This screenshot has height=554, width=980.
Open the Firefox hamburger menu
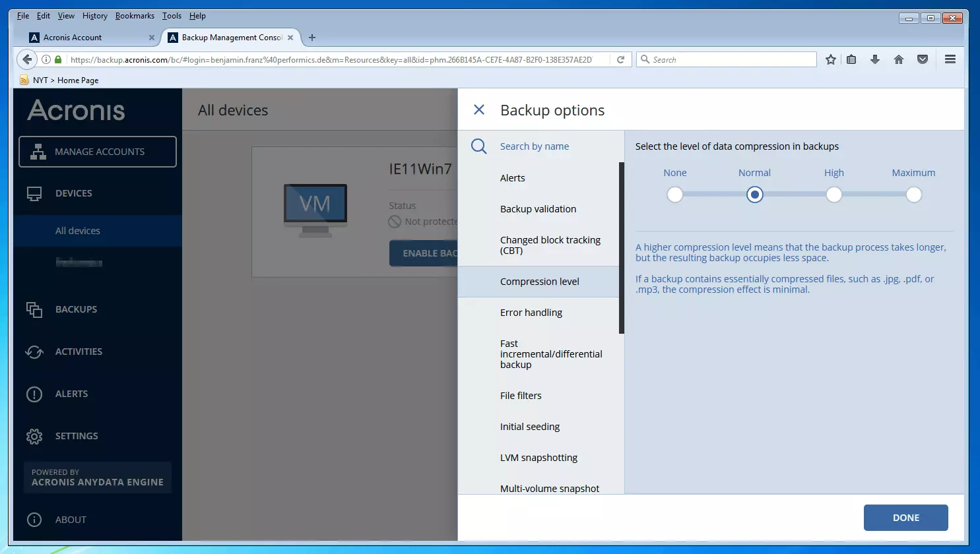pyautogui.click(x=950, y=59)
